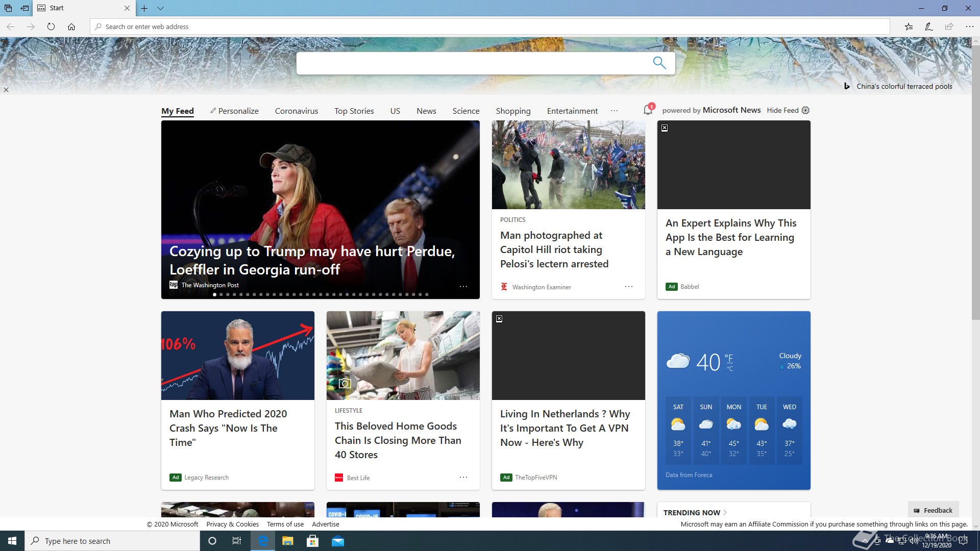This screenshot has width=980, height=551.
Task: Open feed settings gear icon
Action: (x=805, y=110)
